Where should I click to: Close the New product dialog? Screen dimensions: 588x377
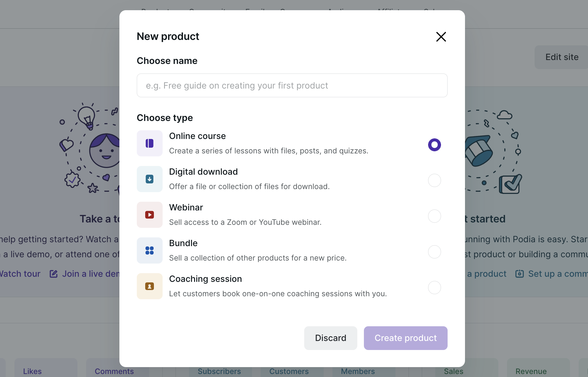(441, 37)
